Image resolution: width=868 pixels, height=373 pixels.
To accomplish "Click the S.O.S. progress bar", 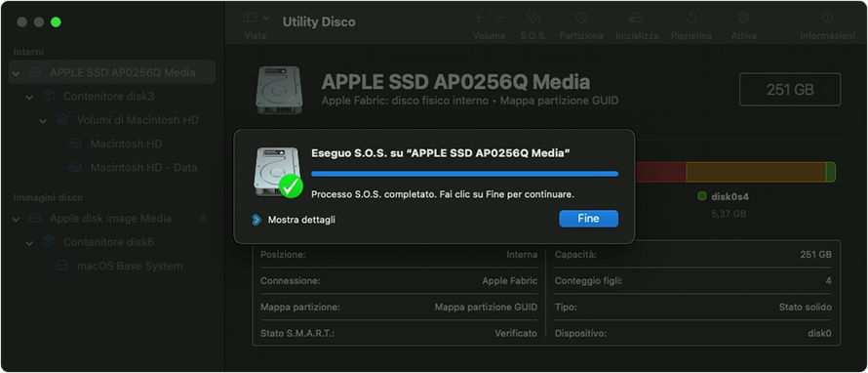I will point(465,174).
